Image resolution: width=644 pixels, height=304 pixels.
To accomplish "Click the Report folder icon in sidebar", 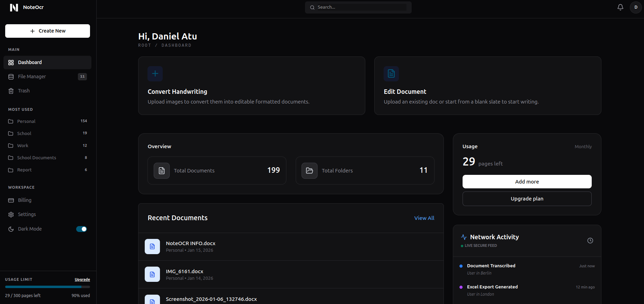I will (11, 170).
